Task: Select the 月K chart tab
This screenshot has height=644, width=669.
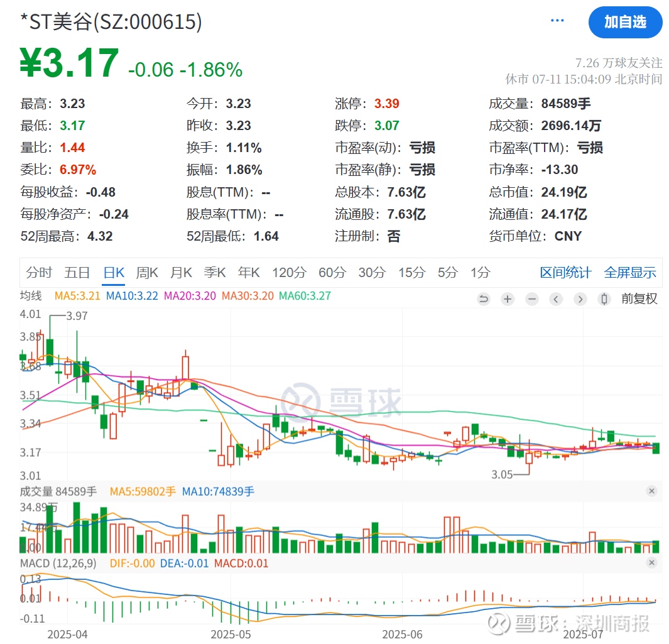Action: (181, 272)
